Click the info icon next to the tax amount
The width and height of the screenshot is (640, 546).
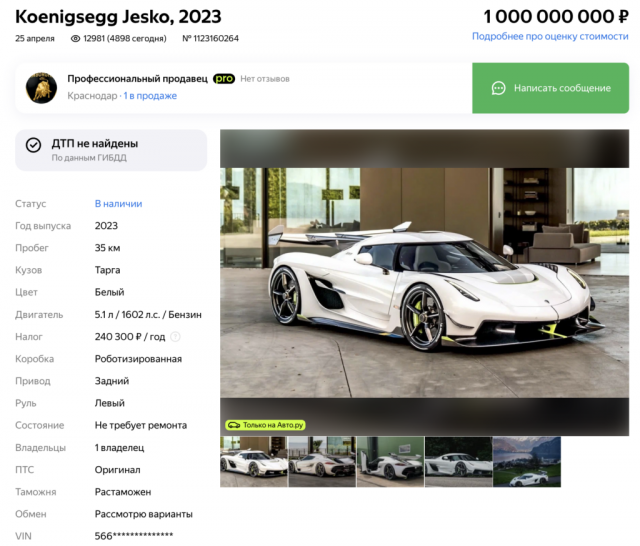point(175,337)
